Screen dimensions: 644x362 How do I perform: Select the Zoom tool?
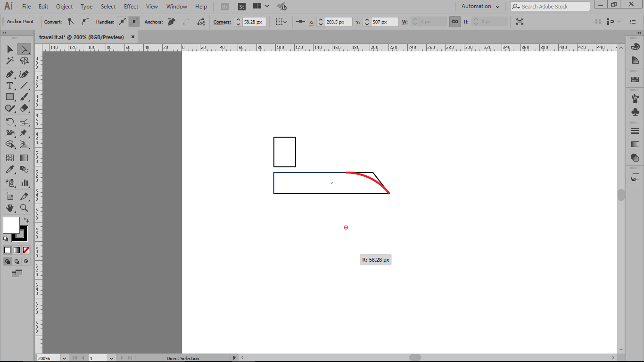24,207
